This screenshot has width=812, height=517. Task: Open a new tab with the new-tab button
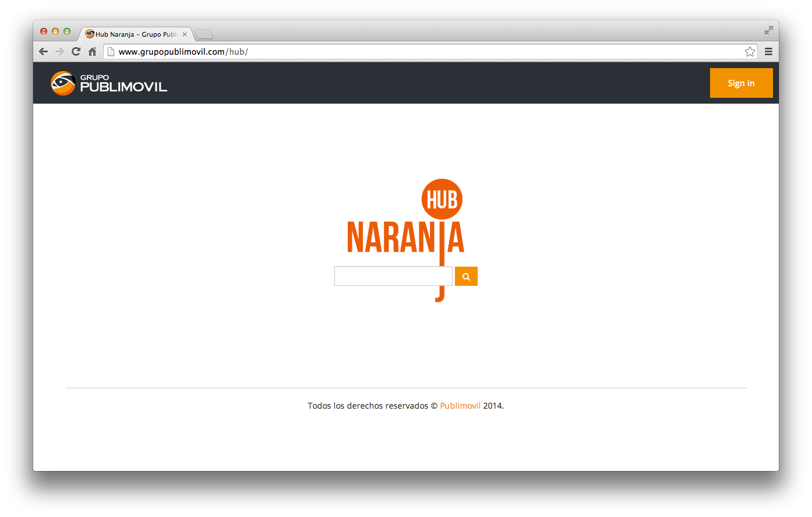click(x=204, y=34)
